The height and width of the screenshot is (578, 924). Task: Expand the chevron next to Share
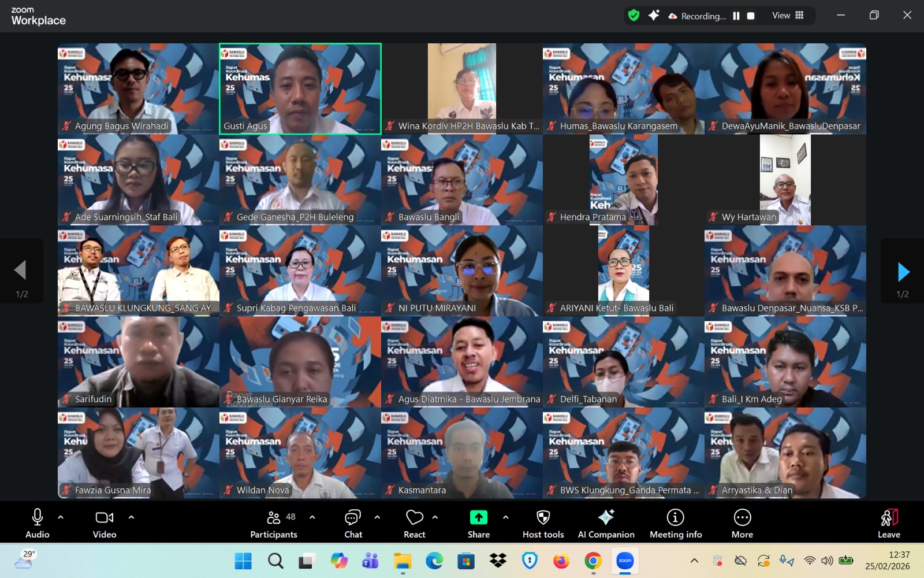506,517
